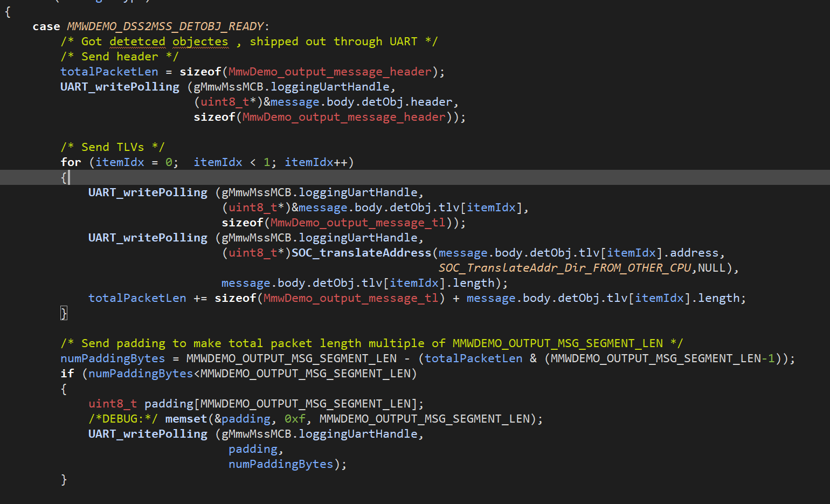The height and width of the screenshot is (504, 830).
Task: Click totalPacketLen in the sizeof assignment line
Action: (109, 72)
